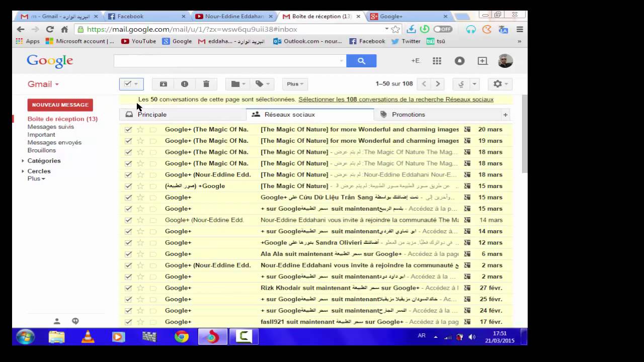The height and width of the screenshot is (362, 644).
Task: Click the headphones extension icon
Action: coord(471,29)
